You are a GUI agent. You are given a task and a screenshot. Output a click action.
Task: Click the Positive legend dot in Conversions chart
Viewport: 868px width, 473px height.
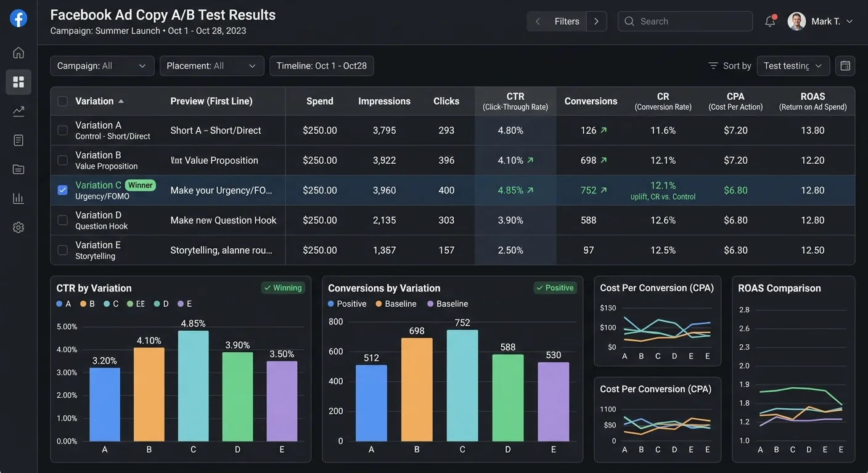point(331,304)
